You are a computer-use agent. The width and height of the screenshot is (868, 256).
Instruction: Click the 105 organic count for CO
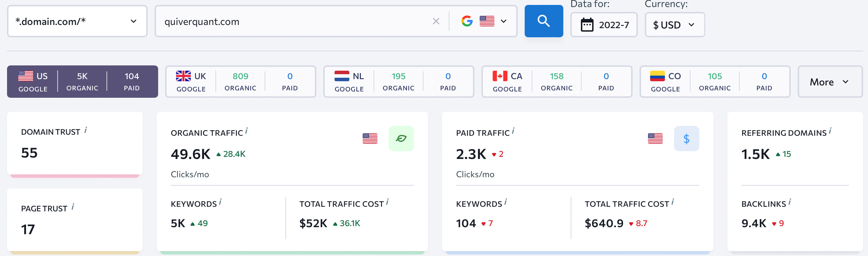coord(715,76)
